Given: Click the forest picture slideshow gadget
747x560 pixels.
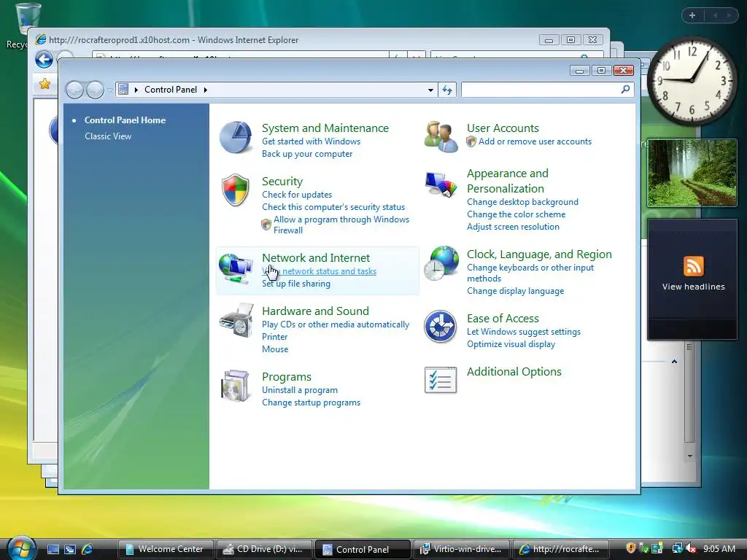Looking at the screenshot, I should pyautogui.click(x=692, y=172).
